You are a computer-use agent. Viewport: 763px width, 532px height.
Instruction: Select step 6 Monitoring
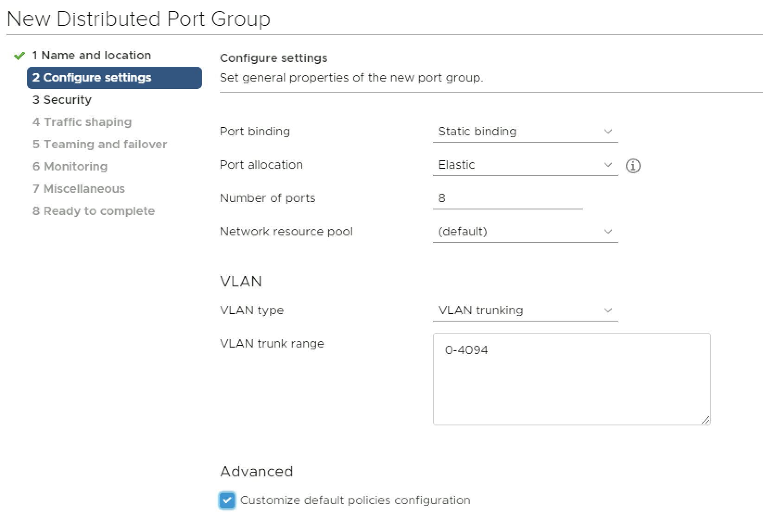(70, 167)
